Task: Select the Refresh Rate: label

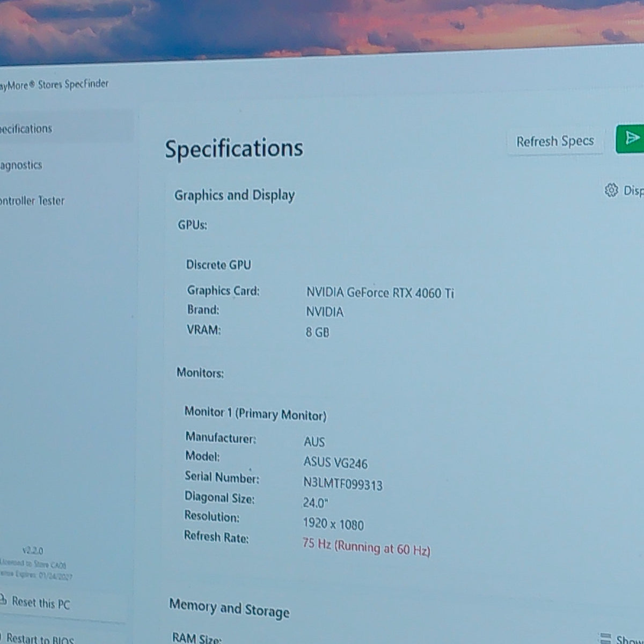Action: 216,537
